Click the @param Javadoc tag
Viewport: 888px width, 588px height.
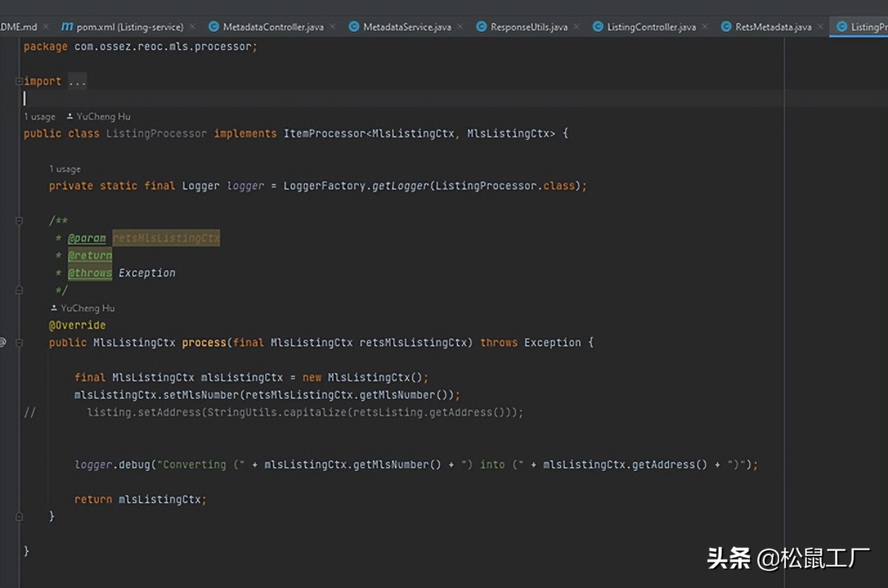coord(87,238)
